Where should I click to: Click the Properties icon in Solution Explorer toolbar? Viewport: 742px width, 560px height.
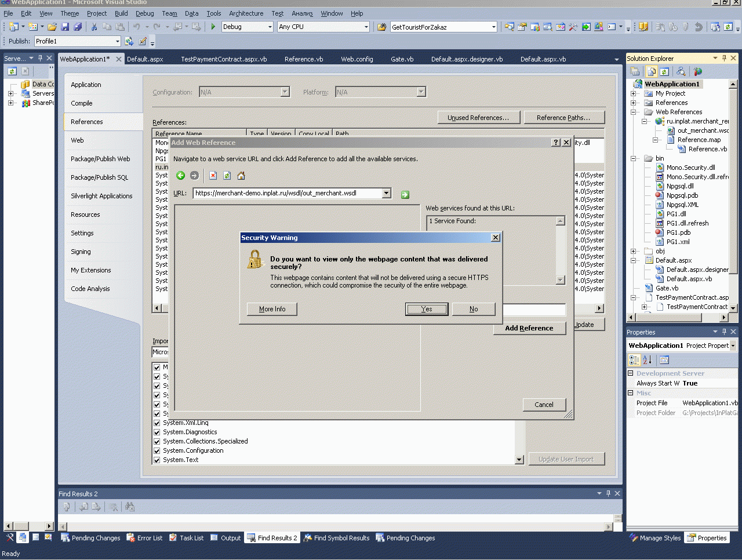(635, 71)
